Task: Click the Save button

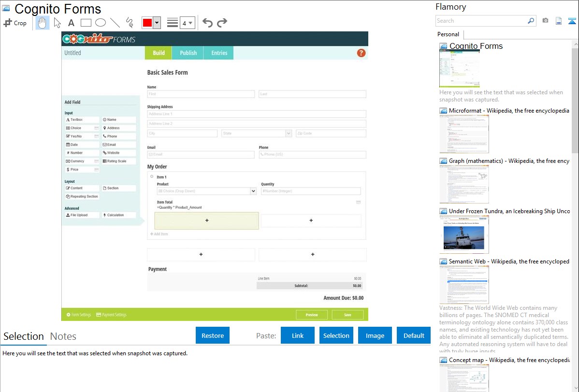Action: pyautogui.click(x=347, y=315)
